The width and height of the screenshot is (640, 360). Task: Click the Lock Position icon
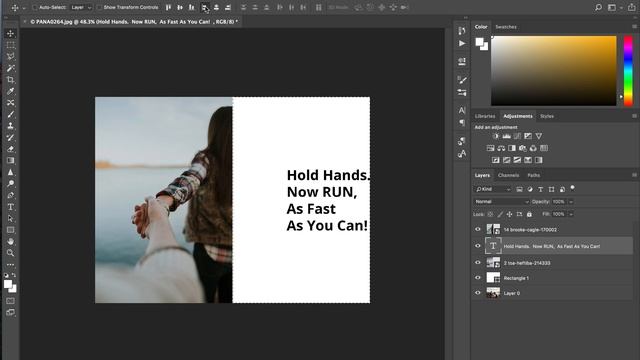[x=509, y=214]
